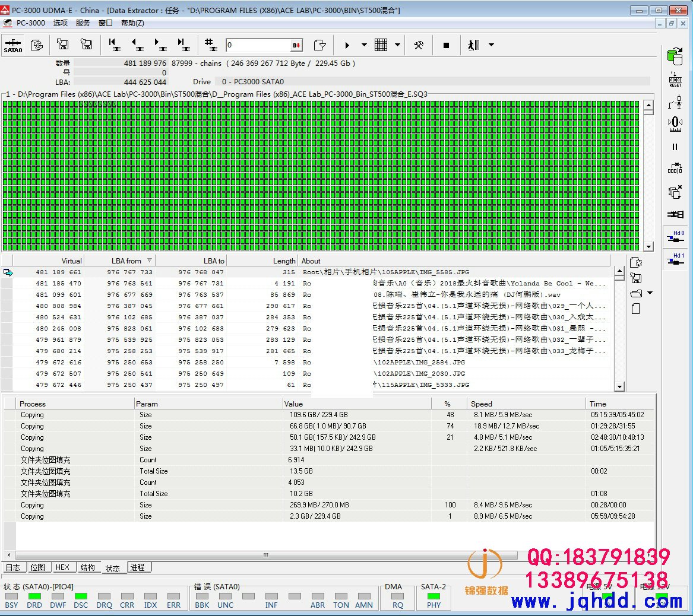Click the zero calibration ruler icon
The image size is (693, 616).
(675, 124)
